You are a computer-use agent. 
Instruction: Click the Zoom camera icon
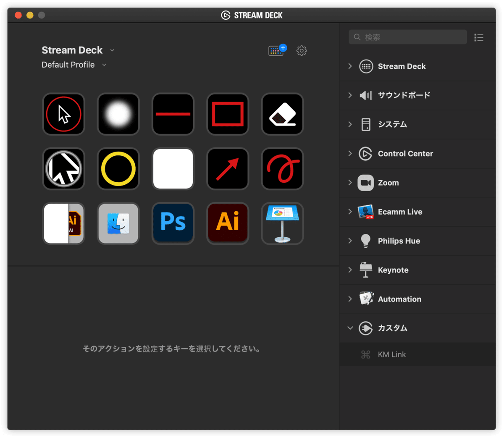click(366, 183)
